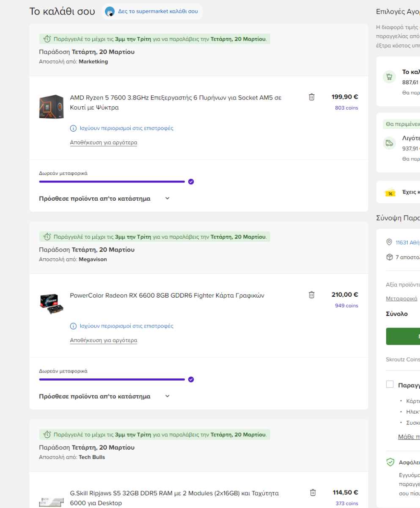
Task: Click the yellow coupon icon in the sidebar
Action: [x=390, y=193]
